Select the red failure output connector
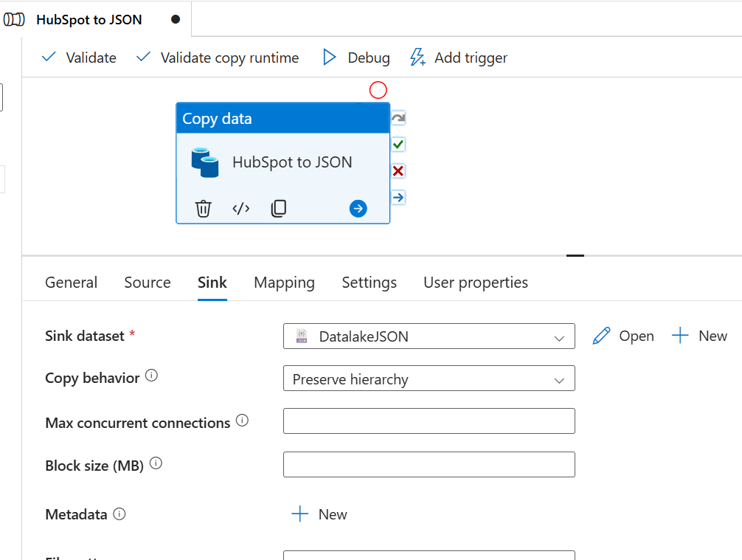 [x=398, y=171]
